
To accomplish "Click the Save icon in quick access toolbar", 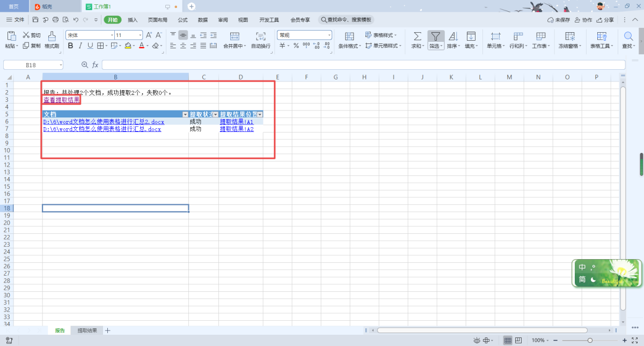I will point(35,20).
